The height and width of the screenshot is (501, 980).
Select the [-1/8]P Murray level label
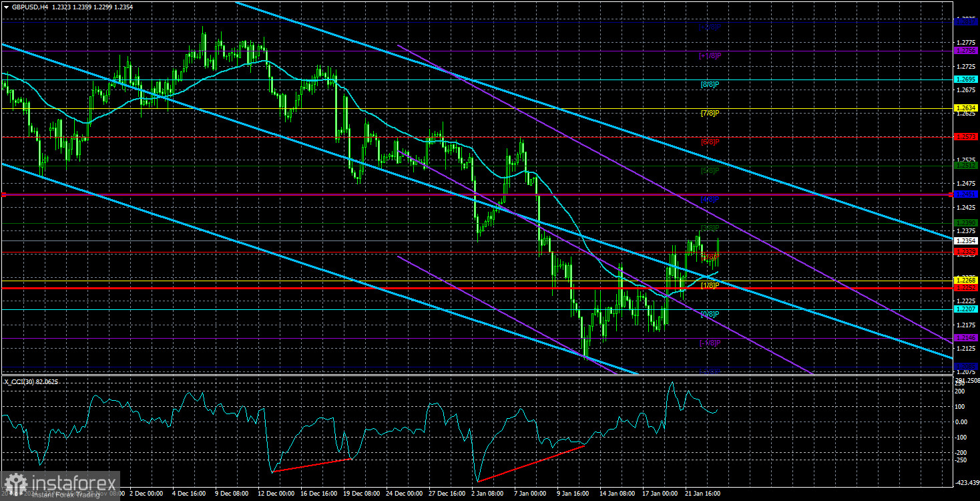tap(710, 343)
